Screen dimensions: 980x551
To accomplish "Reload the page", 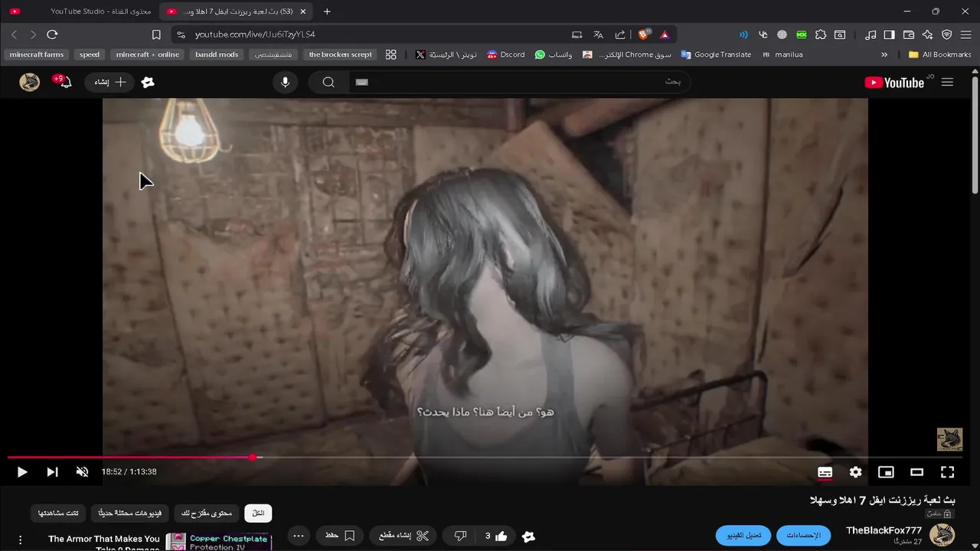I will pos(52,34).
